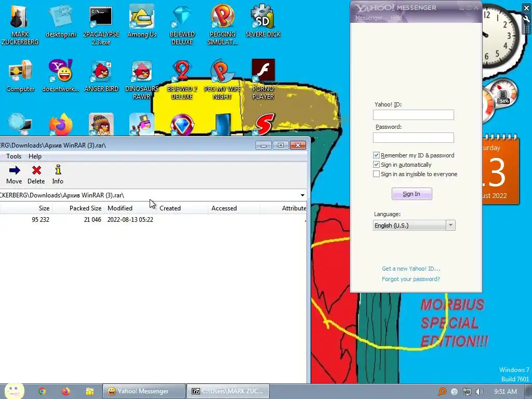Click Get a new Yahoo! ID link

click(x=411, y=269)
